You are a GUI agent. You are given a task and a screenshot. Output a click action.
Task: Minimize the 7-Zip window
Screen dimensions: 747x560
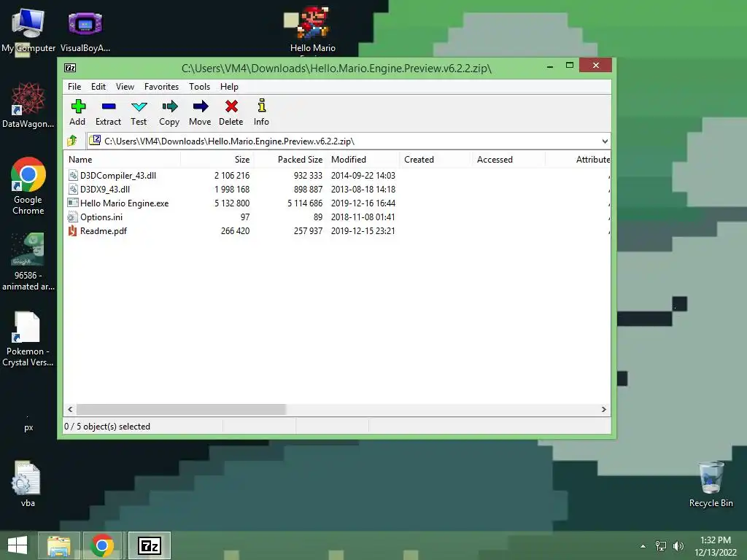[x=550, y=66]
